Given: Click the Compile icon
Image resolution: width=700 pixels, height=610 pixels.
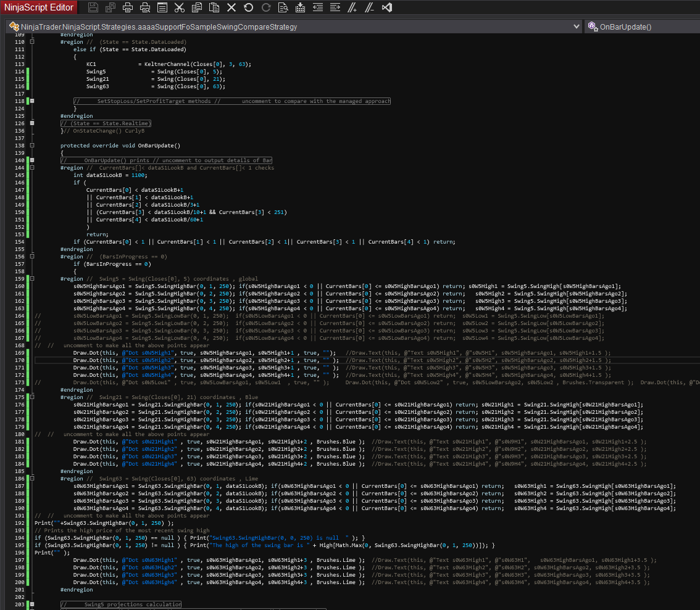Looking at the screenshot, I should click(x=300, y=8).
